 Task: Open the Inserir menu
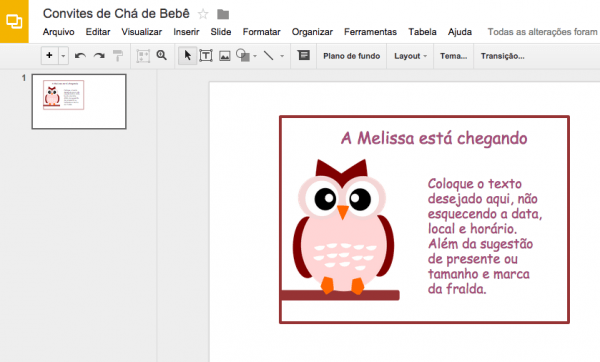coord(186,32)
